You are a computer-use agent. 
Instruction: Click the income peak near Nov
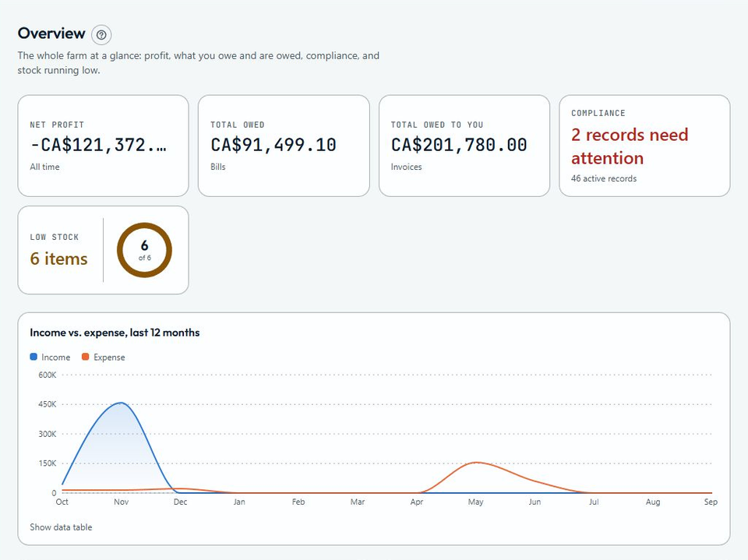tap(122, 403)
